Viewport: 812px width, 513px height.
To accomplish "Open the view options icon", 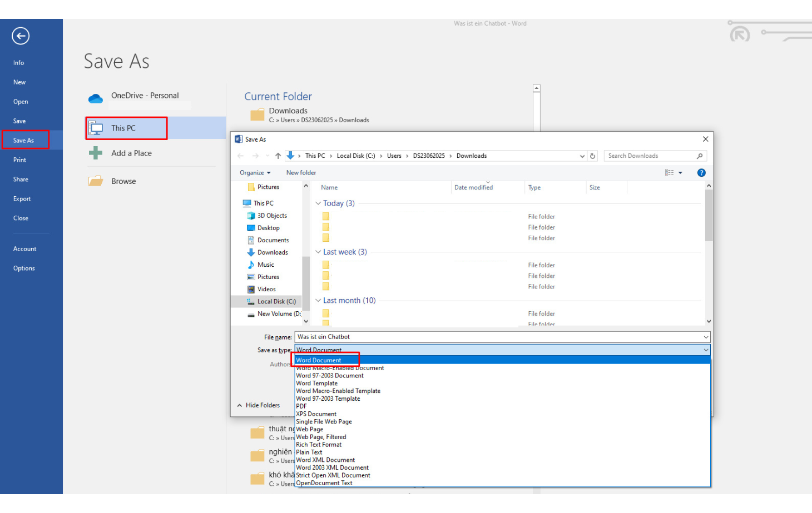I will 670,173.
